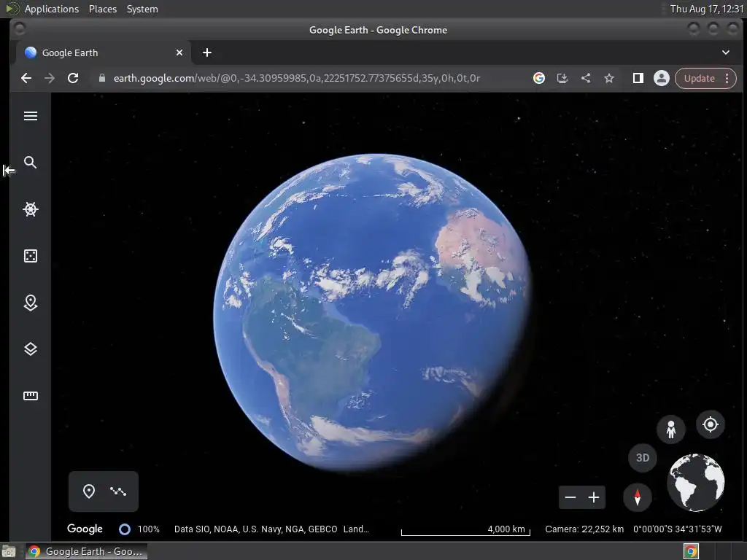Draw a line or shape tool
The height and width of the screenshot is (560, 747).
118,491
